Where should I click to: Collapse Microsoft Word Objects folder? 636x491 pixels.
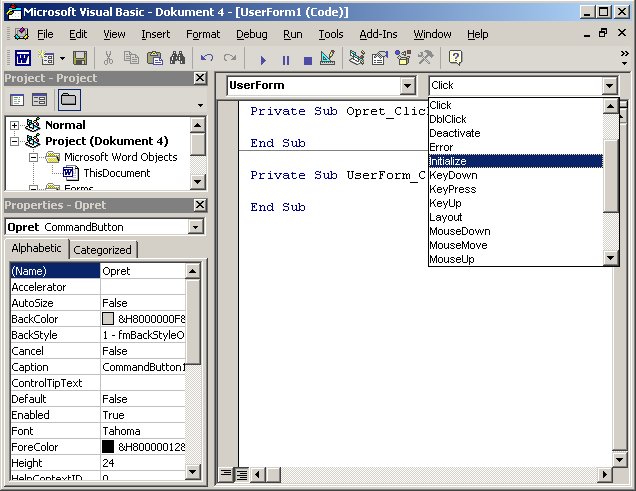34,157
